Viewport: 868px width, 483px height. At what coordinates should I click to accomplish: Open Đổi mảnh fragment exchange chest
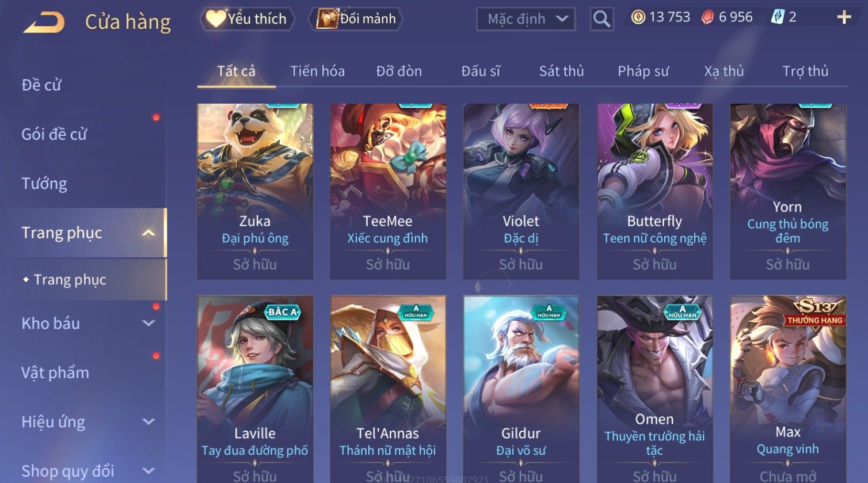356,18
